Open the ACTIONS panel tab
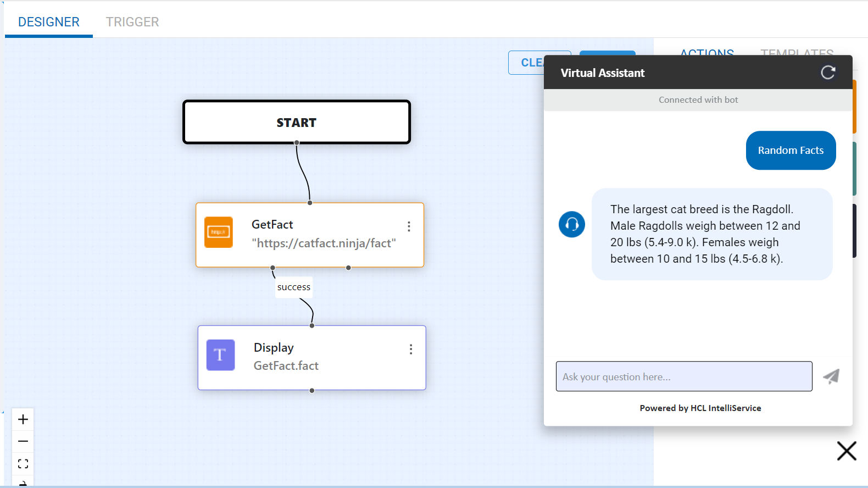Image resolution: width=868 pixels, height=488 pixels. (x=707, y=51)
